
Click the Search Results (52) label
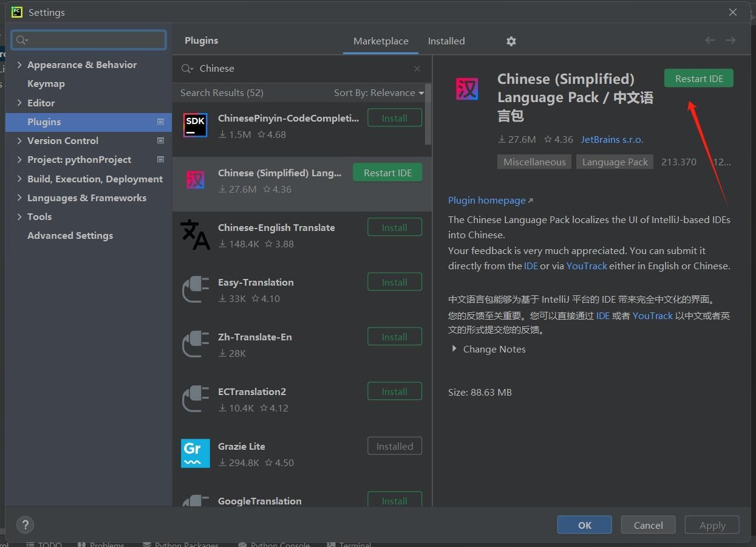click(x=222, y=93)
